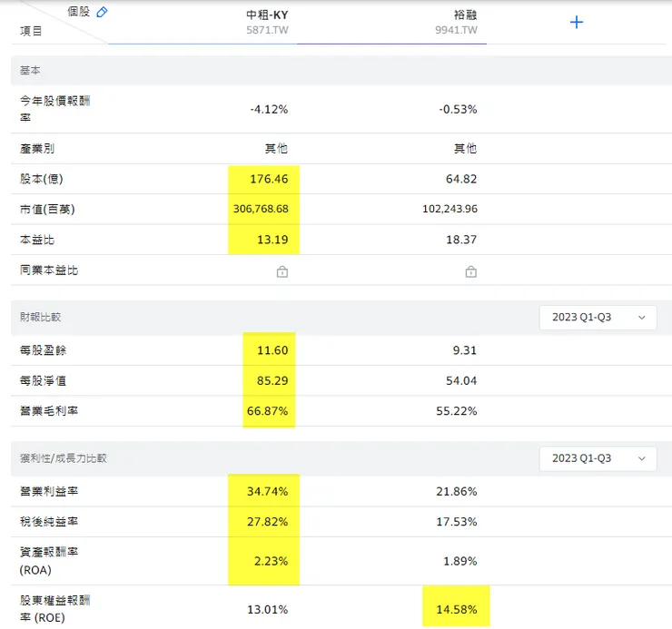The height and width of the screenshot is (629, 672).
Task: Select the -4.12% return value
Action: (269, 109)
